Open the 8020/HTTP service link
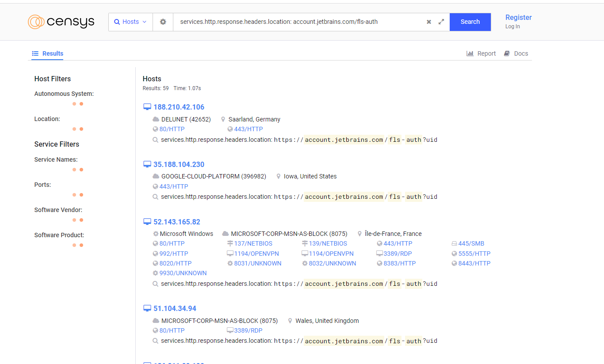Screen dimensions: 604x364 [x=176, y=263]
